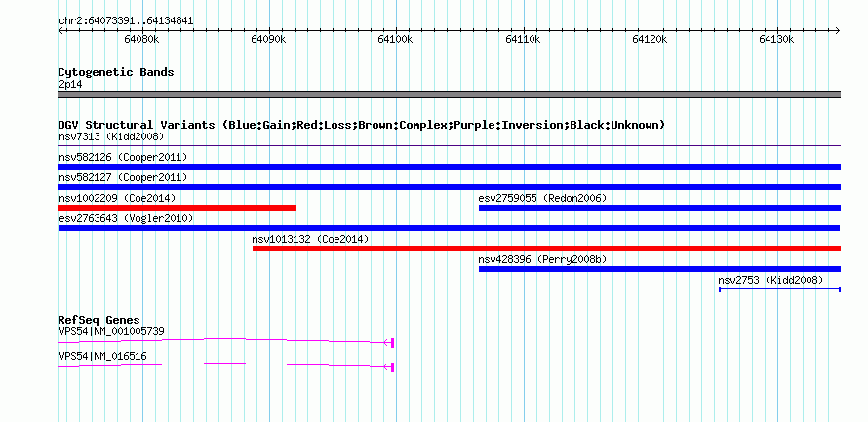Open VPS54|NM_001005739 gene label

click(x=111, y=331)
